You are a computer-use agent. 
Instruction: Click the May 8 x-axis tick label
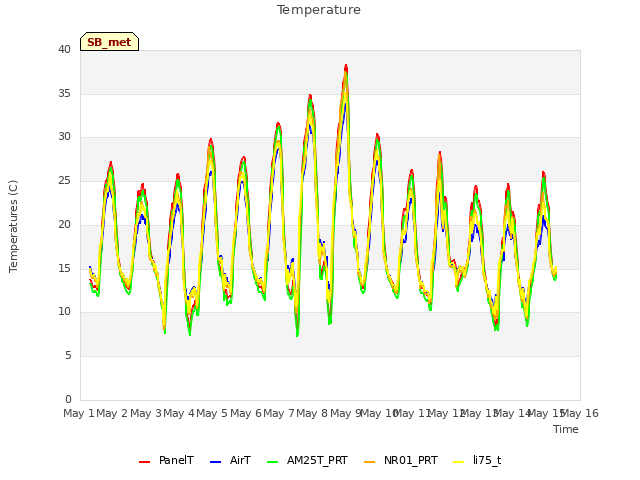[312, 413]
